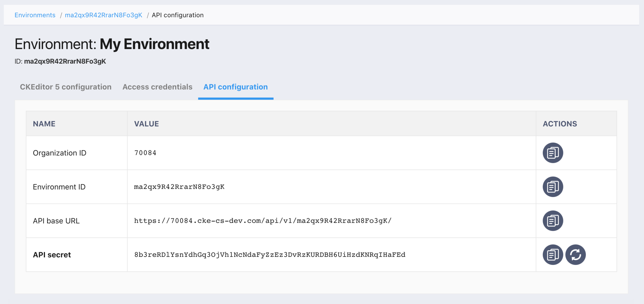The width and height of the screenshot is (644, 304).
Task: Open the CKEditor 5 configuration tab
Action: pos(66,87)
